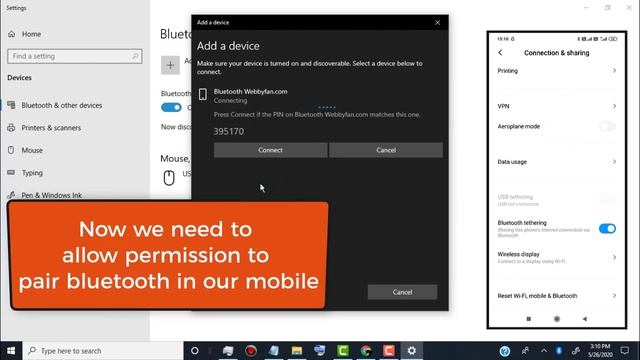Select the Bluetooth Webbyfan.com device entry

click(320, 96)
